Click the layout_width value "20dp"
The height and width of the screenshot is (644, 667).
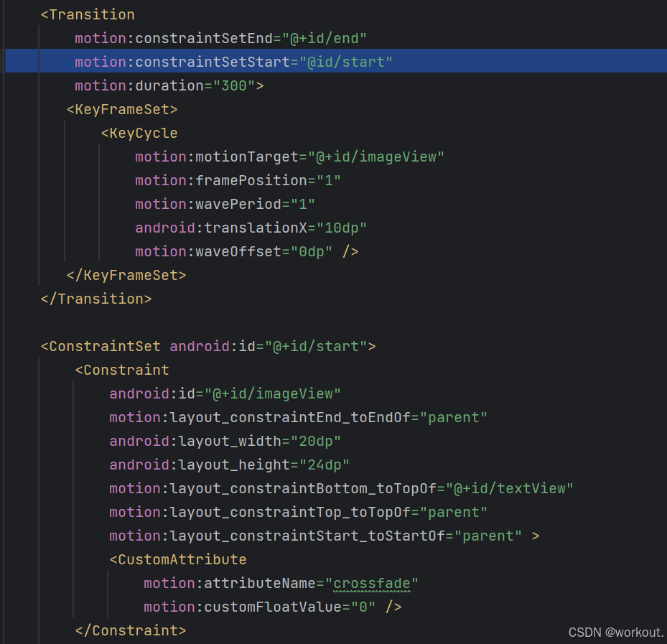(318, 441)
